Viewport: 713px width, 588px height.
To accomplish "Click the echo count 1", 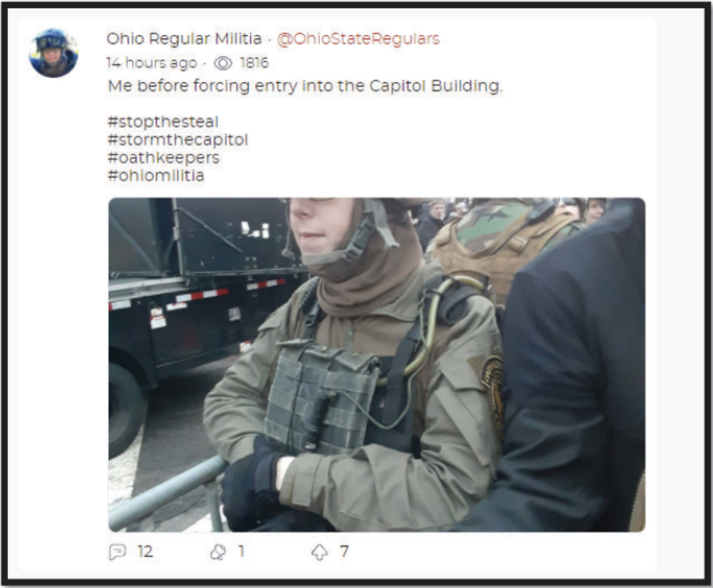I will coord(242,552).
